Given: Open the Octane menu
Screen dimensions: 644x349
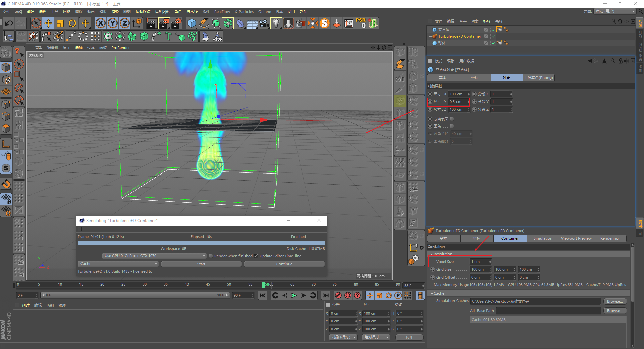Looking at the screenshot, I should [264, 12].
